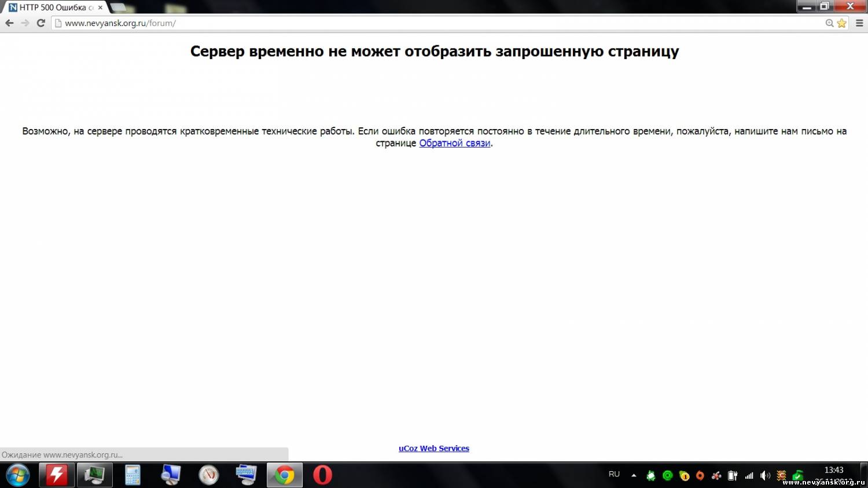The height and width of the screenshot is (488, 868).
Task: Click the error heading Сервер временно не может
Action: 435,52
